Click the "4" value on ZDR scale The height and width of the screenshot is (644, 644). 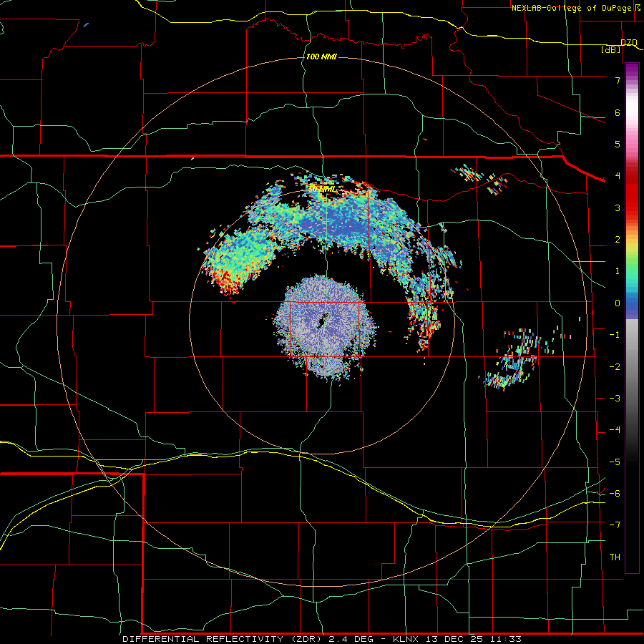coord(618,175)
